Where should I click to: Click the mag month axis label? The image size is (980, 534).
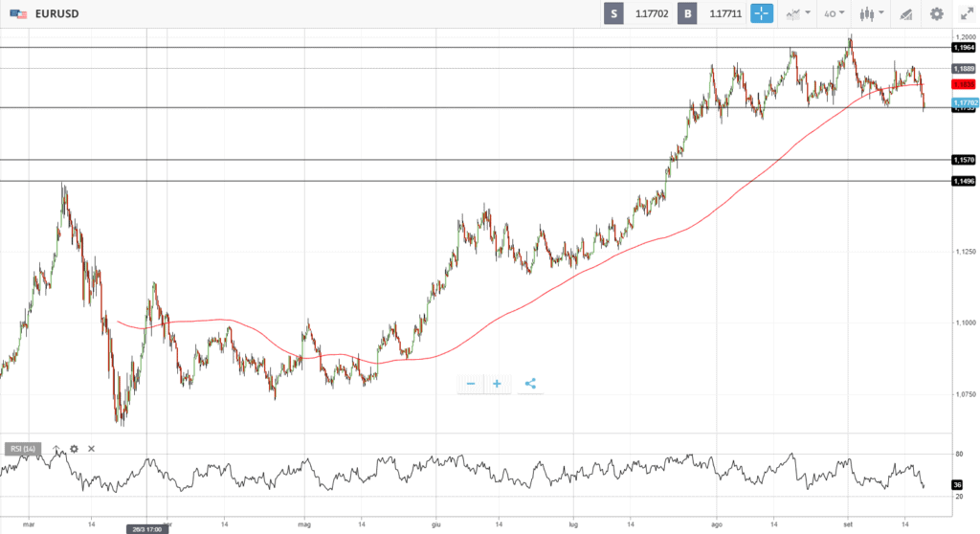304,524
